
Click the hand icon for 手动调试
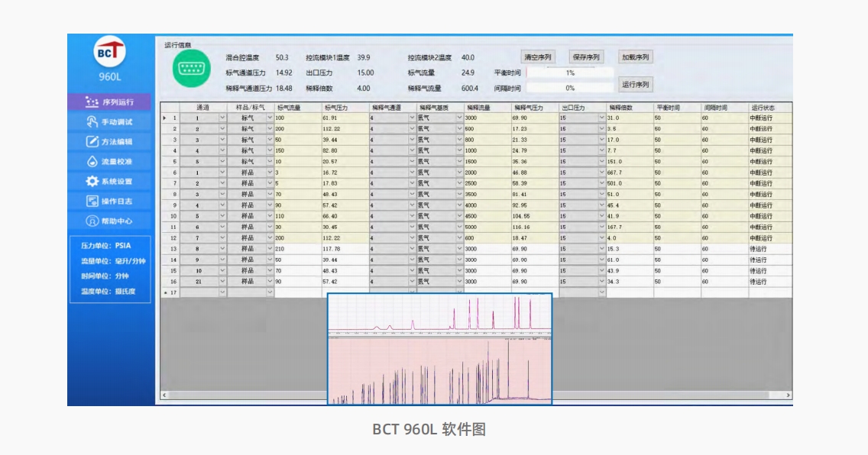92,121
